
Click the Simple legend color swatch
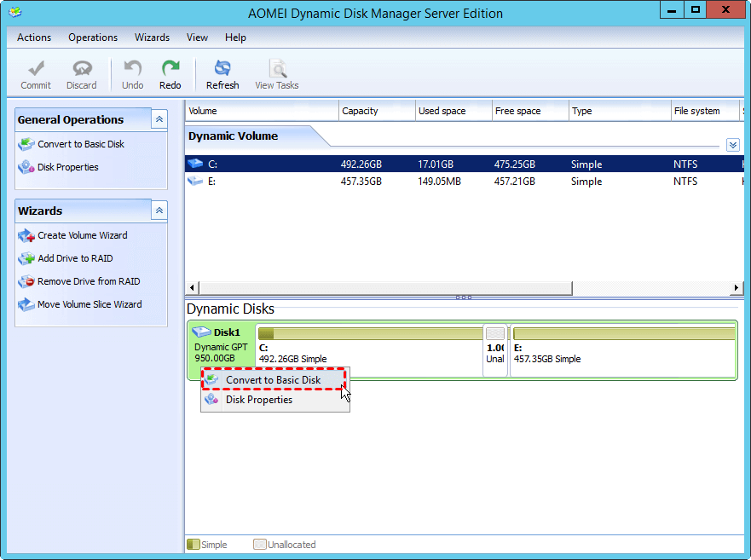[x=193, y=544]
